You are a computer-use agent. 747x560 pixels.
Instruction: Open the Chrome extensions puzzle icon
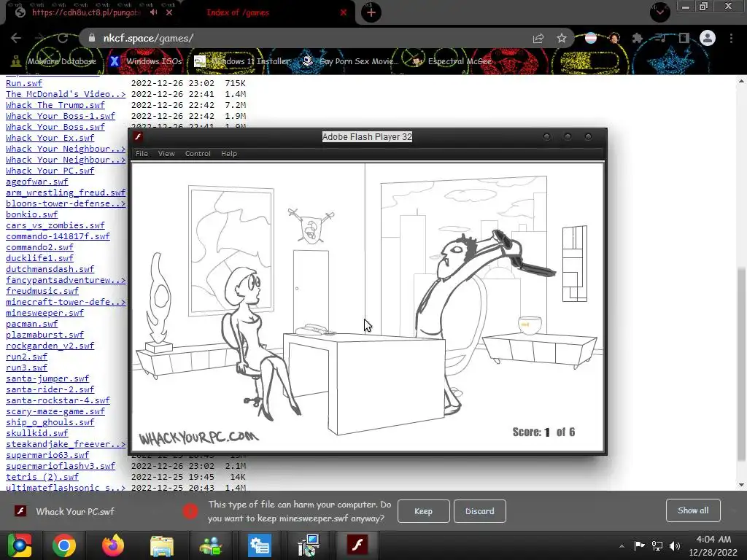(638, 38)
